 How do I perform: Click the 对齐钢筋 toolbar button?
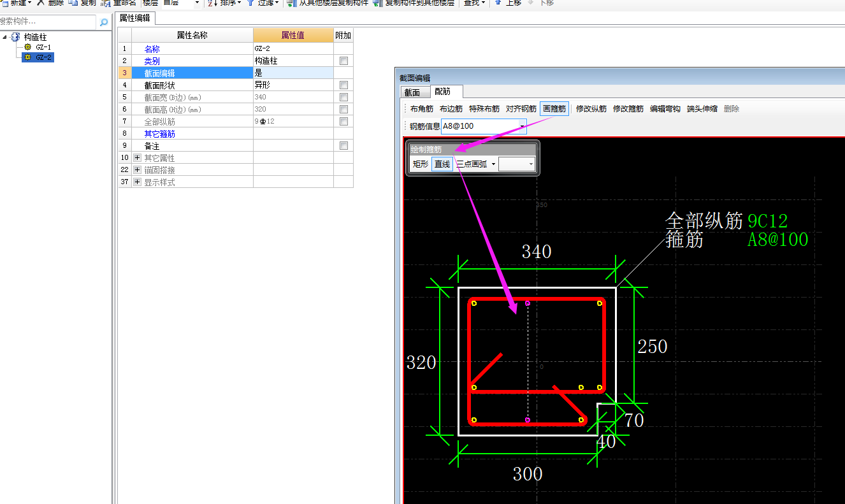(x=521, y=108)
